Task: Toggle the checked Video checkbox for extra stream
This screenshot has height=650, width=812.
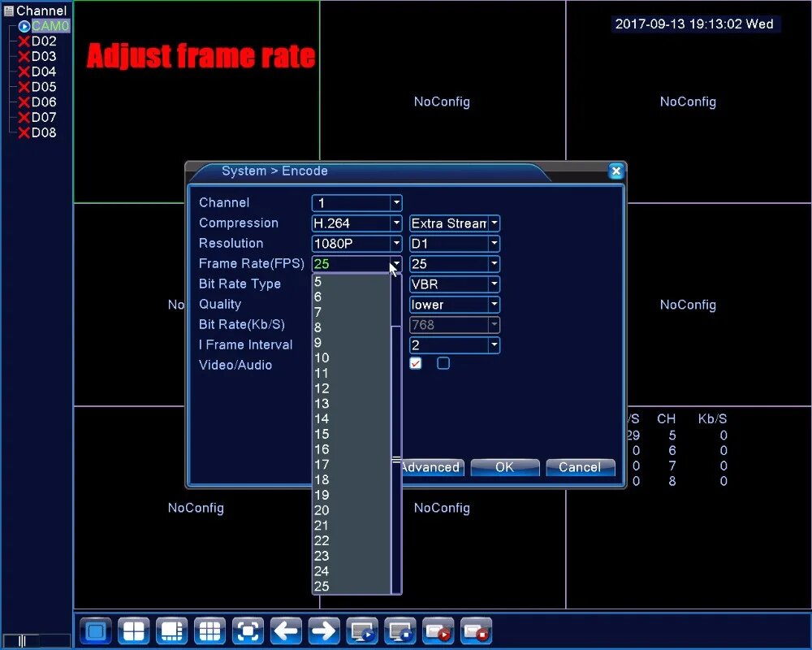Action: point(415,363)
